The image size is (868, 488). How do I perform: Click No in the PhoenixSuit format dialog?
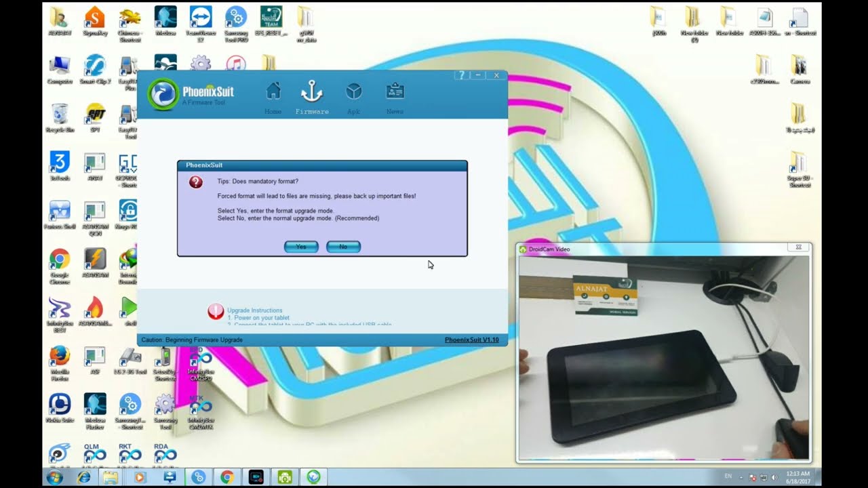343,247
